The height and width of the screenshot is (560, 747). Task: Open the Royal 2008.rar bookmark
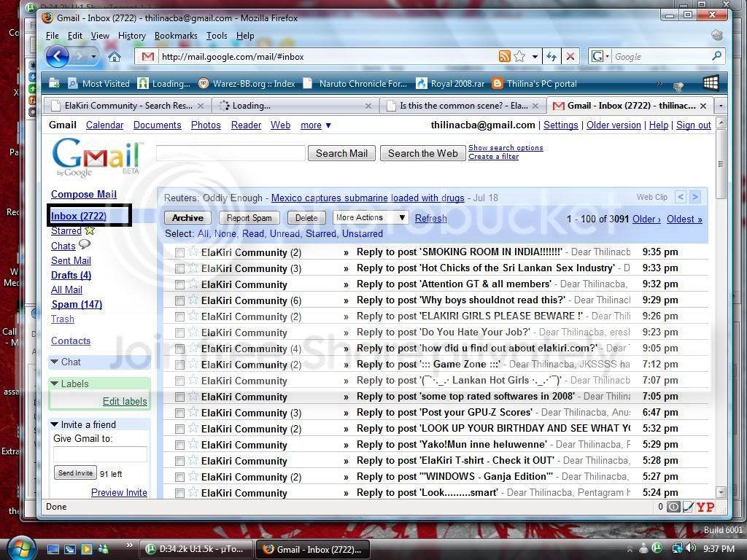click(x=451, y=84)
